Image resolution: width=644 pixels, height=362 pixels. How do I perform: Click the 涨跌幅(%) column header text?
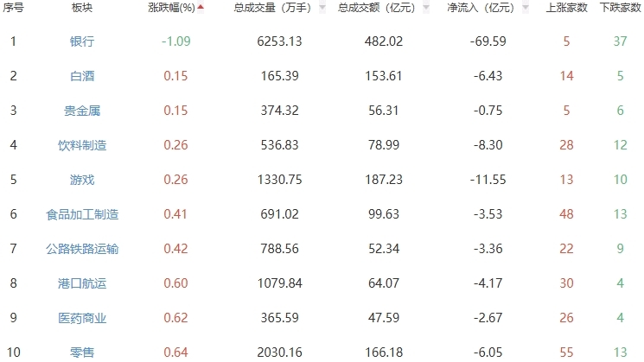tap(172, 8)
